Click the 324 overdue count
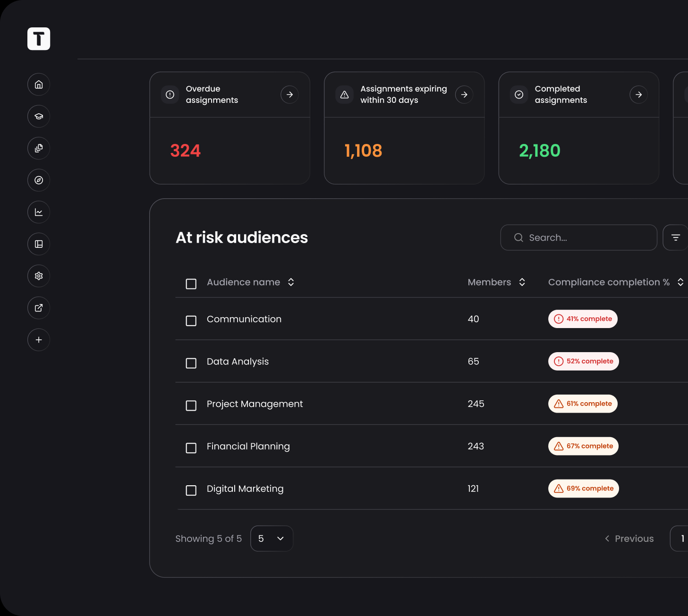This screenshot has height=616, width=688. (186, 151)
